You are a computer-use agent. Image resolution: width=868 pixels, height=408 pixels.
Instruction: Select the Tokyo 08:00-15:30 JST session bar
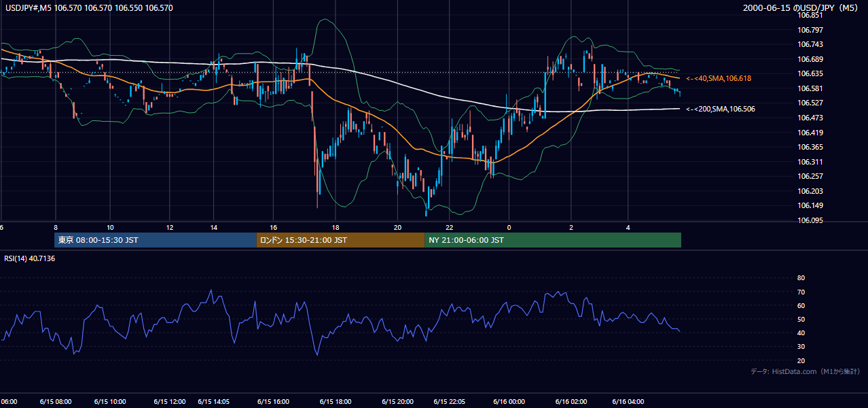tap(156, 240)
